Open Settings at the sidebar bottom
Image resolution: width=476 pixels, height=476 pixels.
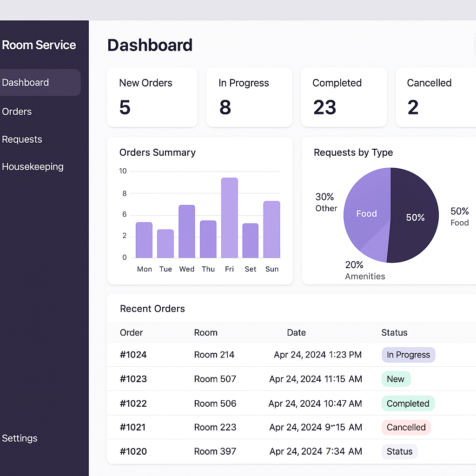tap(20, 438)
